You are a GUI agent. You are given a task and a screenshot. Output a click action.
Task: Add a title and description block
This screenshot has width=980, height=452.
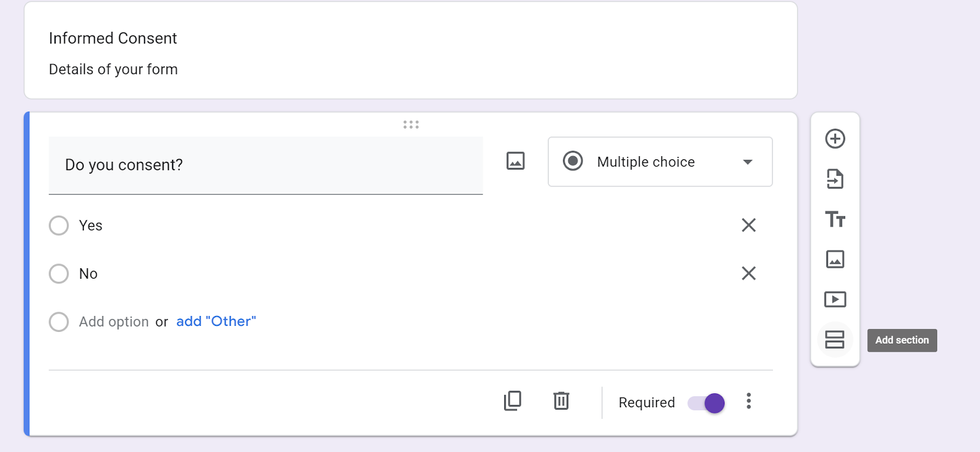tap(835, 219)
